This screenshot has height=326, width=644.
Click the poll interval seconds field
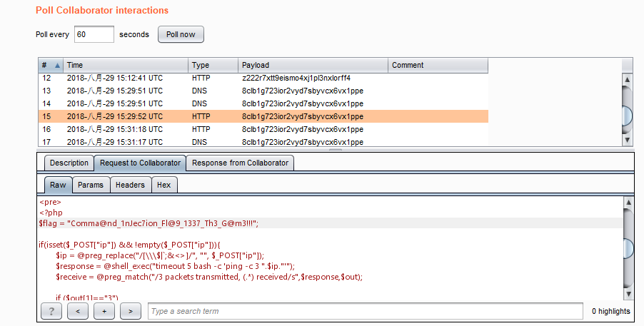pyautogui.click(x=94, y=34)
